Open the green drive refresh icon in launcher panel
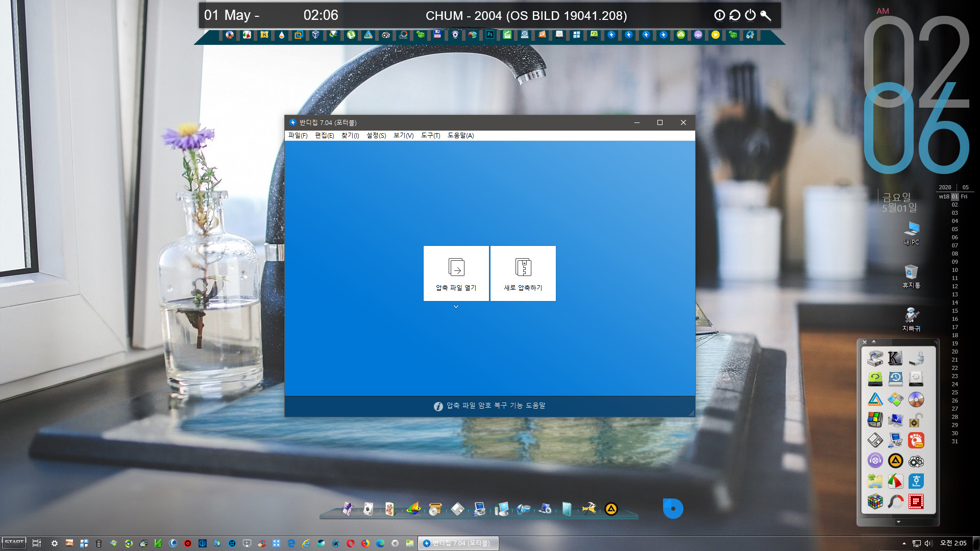This screenshot has height=551, width=980. point(875,379)
